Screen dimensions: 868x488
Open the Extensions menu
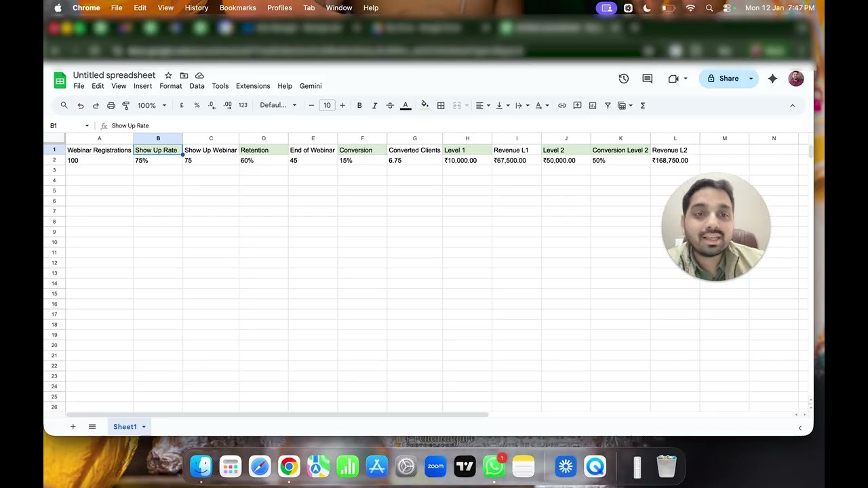pos(253,86)
